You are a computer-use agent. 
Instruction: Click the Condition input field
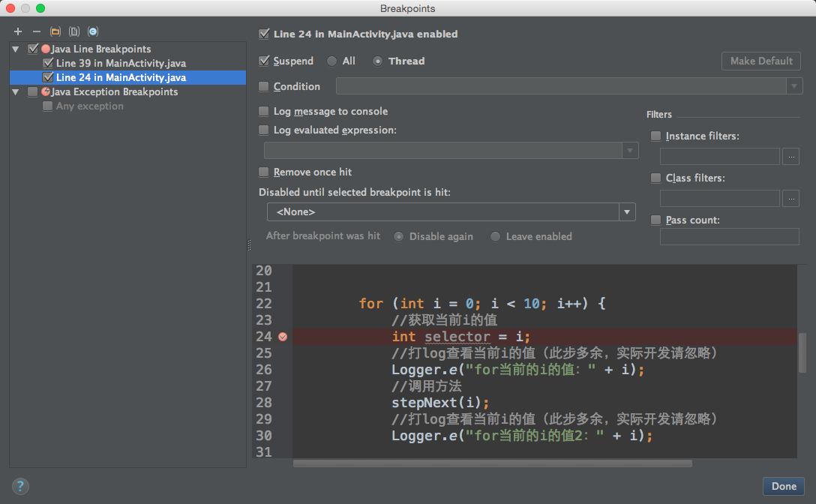click(x=561, y=86)
